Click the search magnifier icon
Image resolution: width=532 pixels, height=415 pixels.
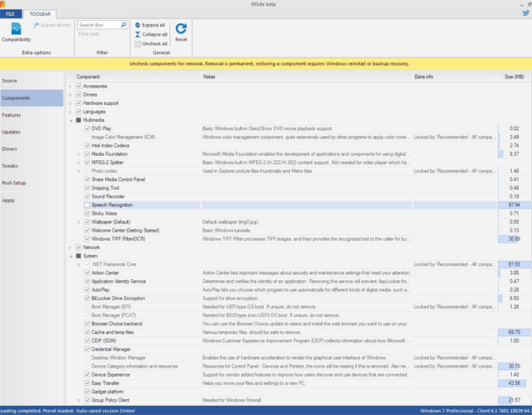click(122, 25)
